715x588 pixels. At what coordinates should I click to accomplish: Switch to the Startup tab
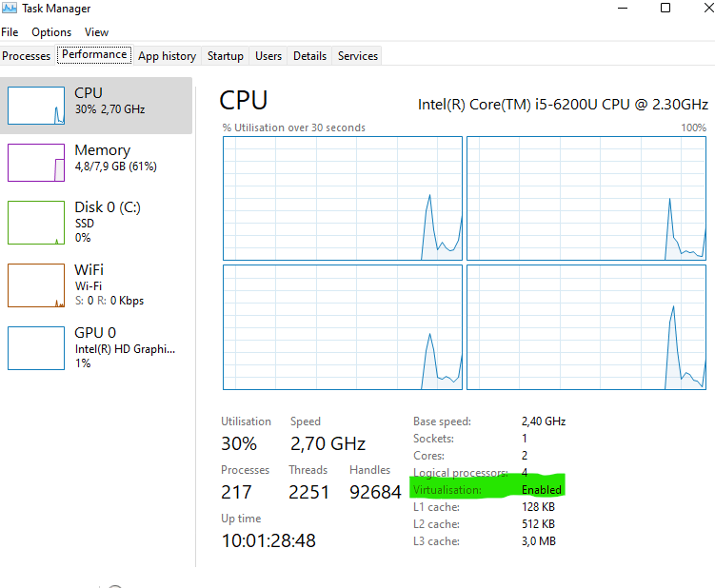click(226, 56)
